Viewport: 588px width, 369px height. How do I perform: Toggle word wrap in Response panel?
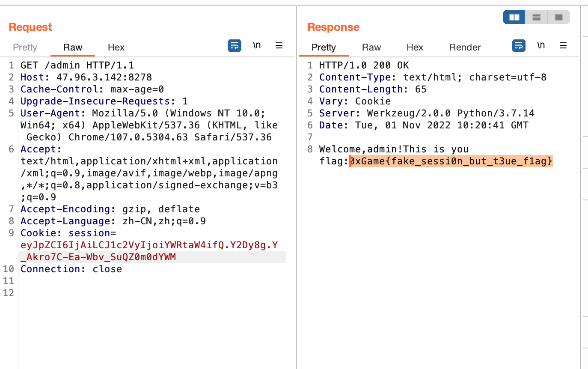[x=519, y=45]
